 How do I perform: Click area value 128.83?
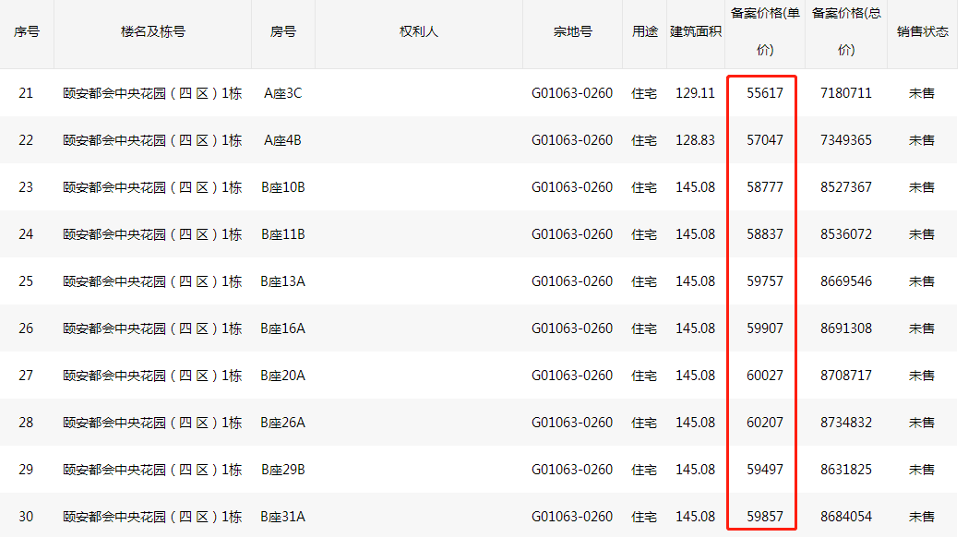click(695, 140)
